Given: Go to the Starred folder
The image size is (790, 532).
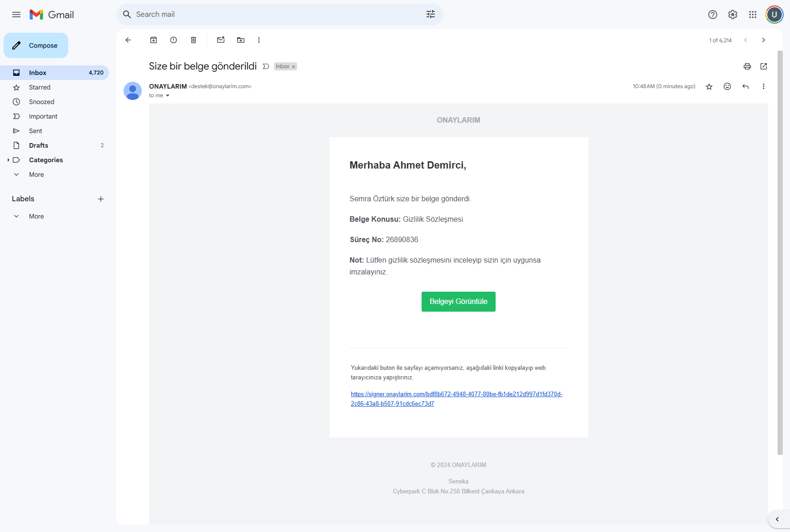Looking at the screenshot, I should click(x=40, y=87).
